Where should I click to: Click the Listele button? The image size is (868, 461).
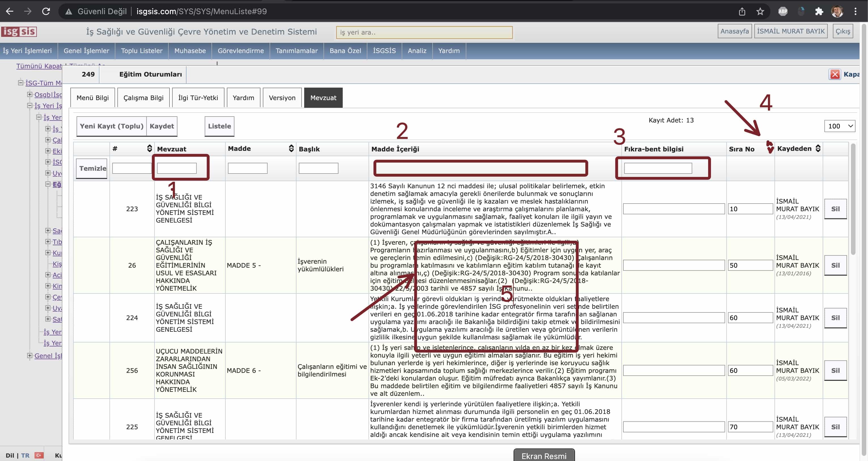point(219,126)
